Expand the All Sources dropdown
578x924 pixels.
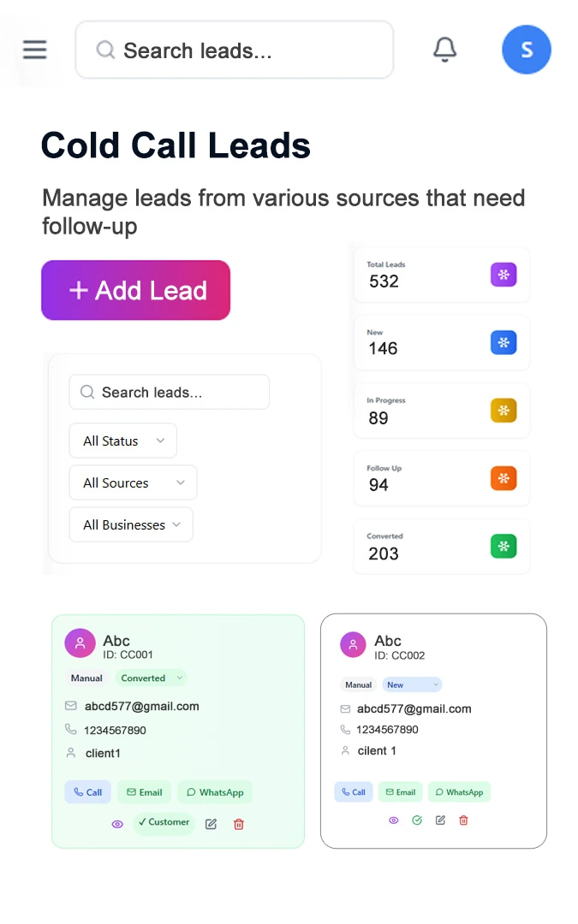pyautogui.click(x=133, y=483)
